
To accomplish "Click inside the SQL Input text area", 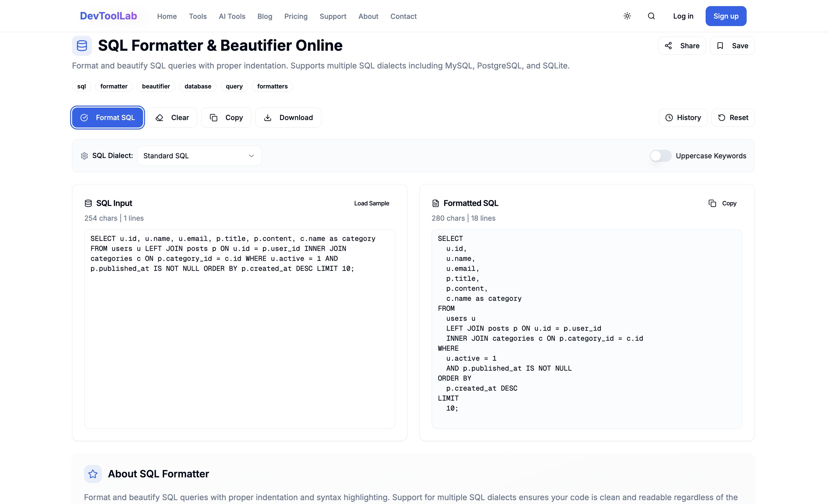I will click(239, 337).
